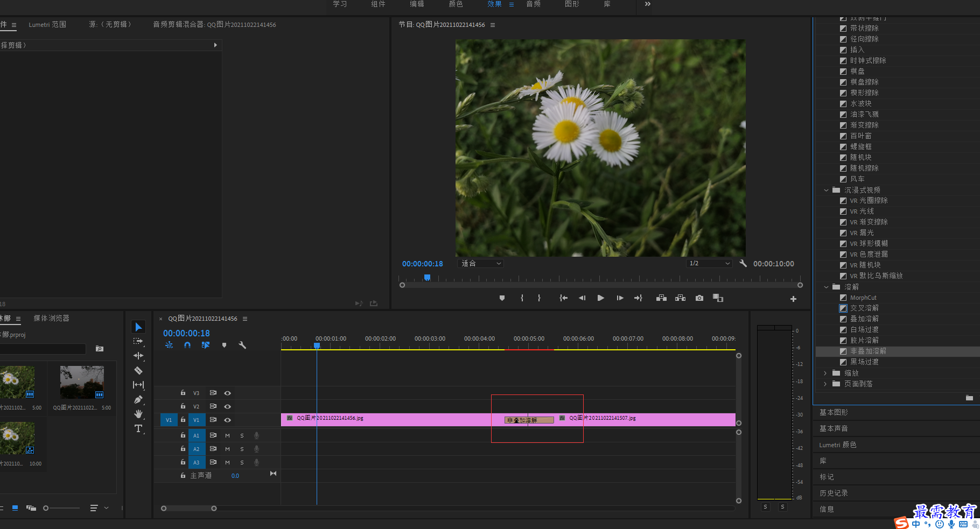Image resolution: width=980 pixels, height=529 pixels.
Task: Click the timeline horizontal zoom scrollbar
Action: click(188, 508)
